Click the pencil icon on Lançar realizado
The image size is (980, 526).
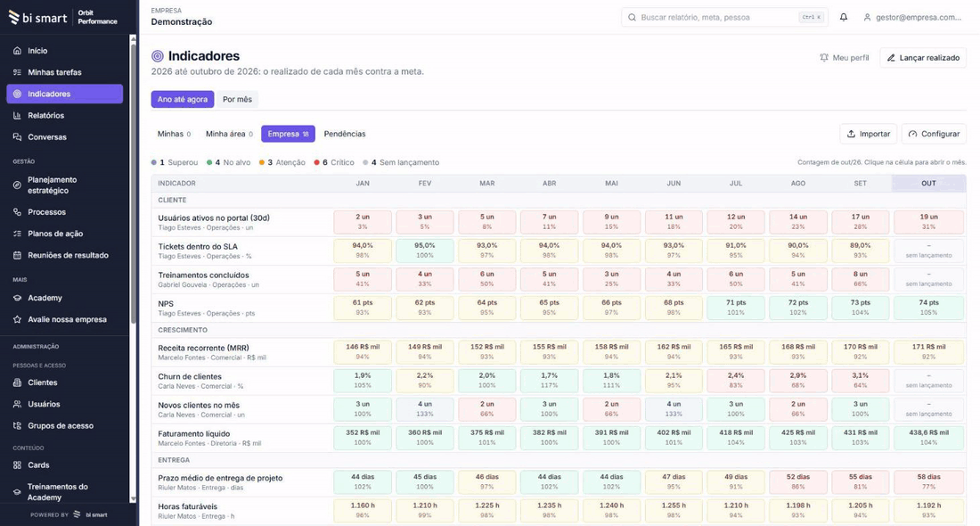[891, 58]
